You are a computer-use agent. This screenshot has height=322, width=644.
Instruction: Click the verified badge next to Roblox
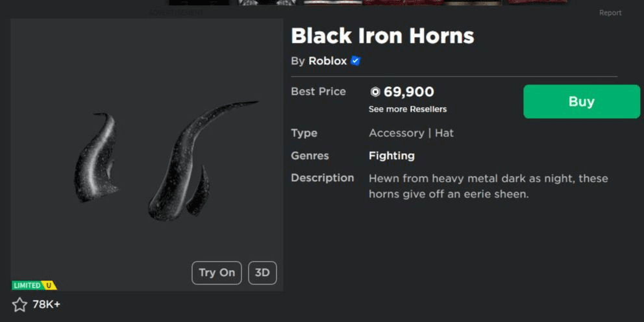coord(355,61)
